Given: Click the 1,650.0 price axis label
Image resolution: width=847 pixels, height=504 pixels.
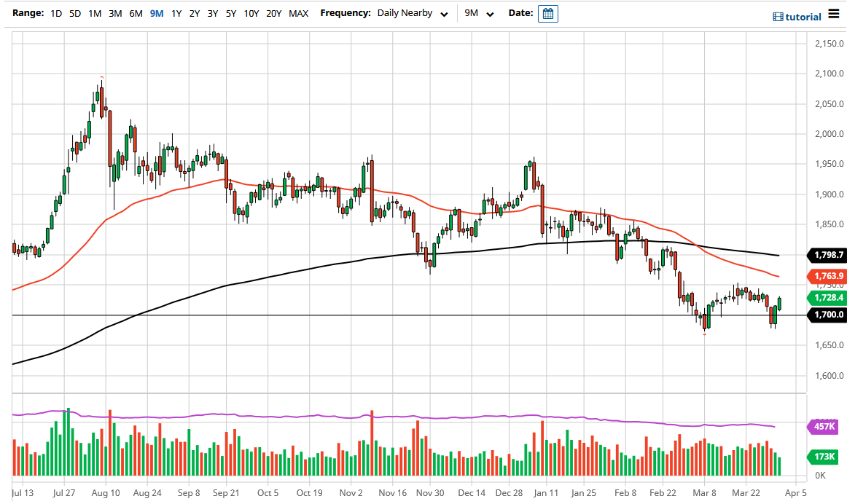Looking at the screenshot, I should click(830, 345).
